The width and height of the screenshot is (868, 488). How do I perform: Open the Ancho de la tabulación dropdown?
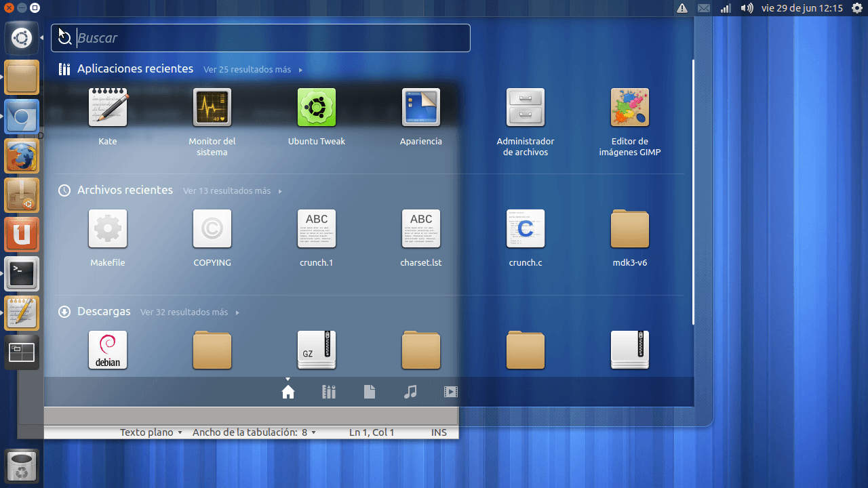[x=255, y=432]
